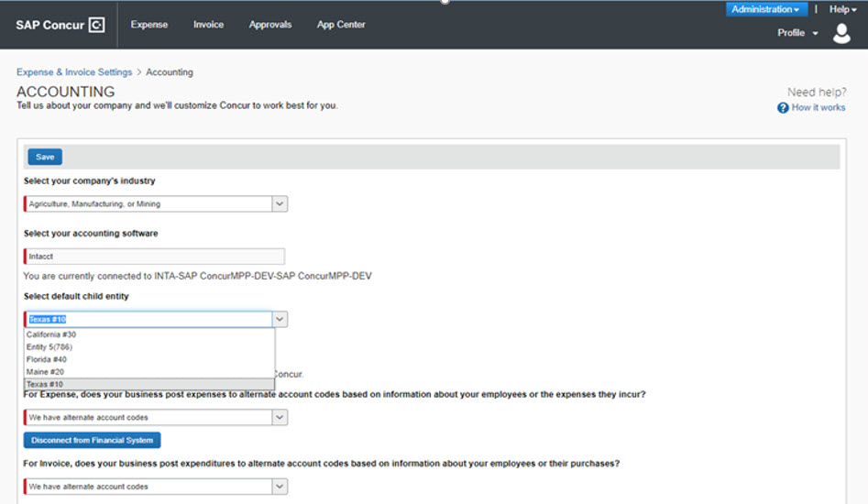
Task: Click the SAP Concur logo
Action: [60, 25]
